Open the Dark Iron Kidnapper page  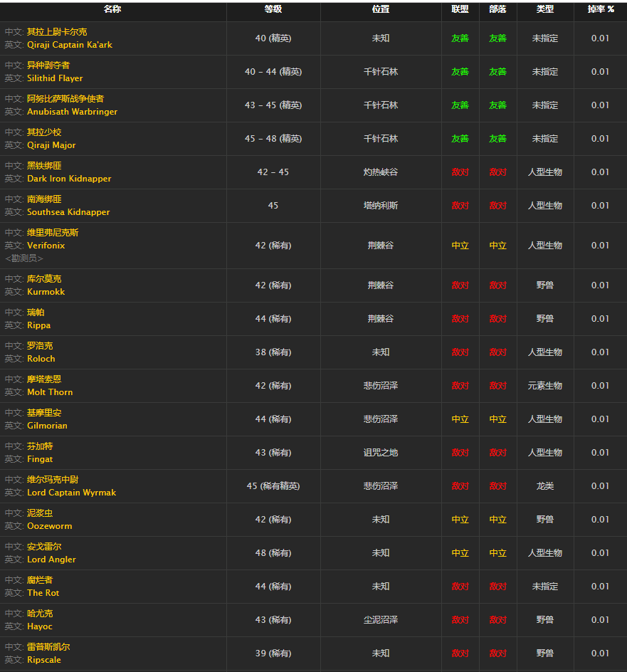click(69, 179)
